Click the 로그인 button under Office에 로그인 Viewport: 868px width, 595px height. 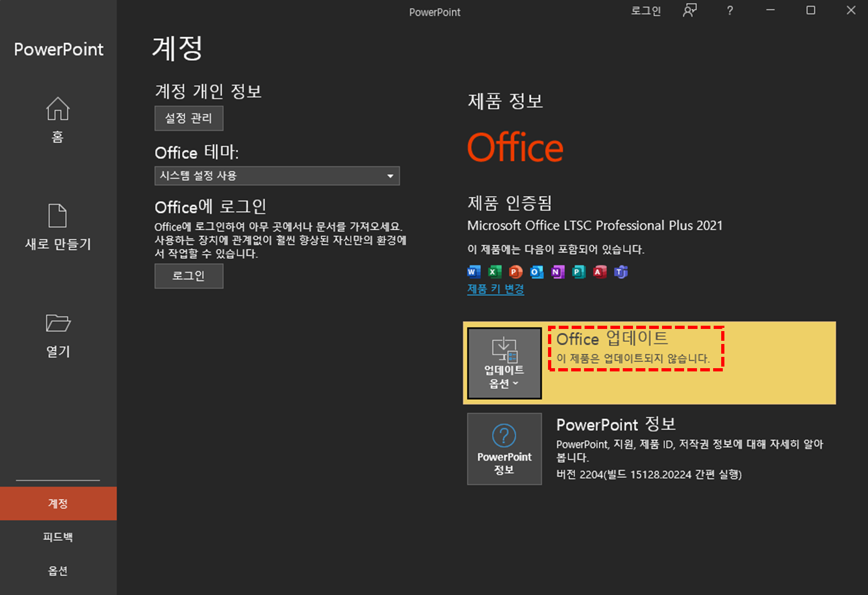(x=189, y=276)
